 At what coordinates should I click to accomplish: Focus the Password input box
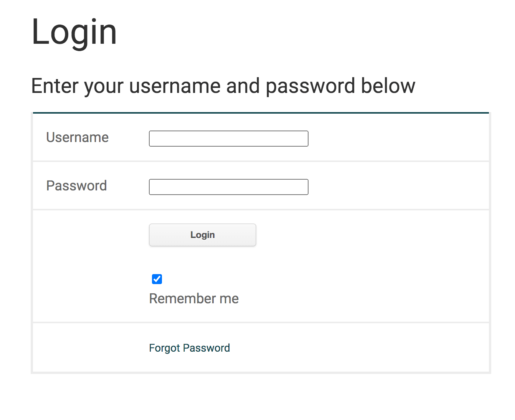click(x=228, y=187)
